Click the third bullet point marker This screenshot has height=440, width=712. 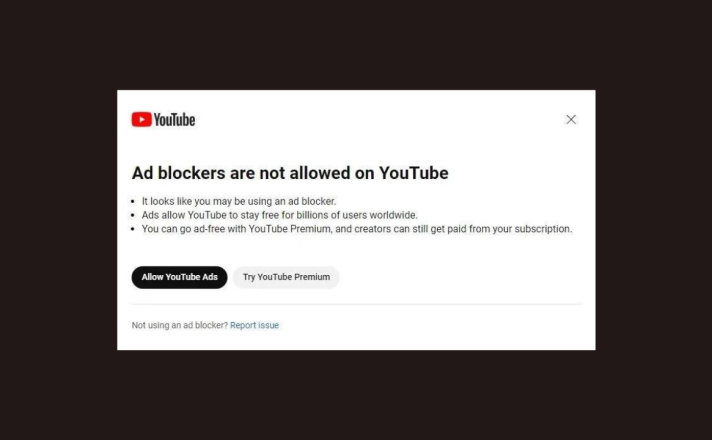pyautogui.click(x=133, y=229)
